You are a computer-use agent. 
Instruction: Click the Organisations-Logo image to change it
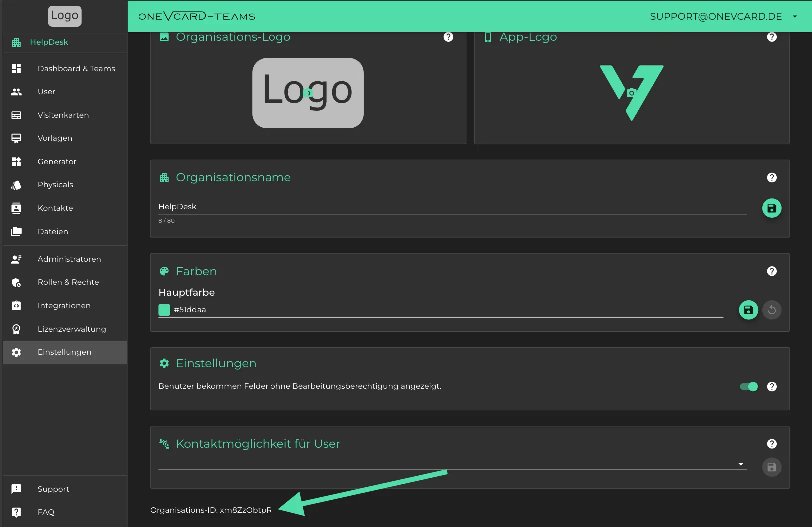308,93
